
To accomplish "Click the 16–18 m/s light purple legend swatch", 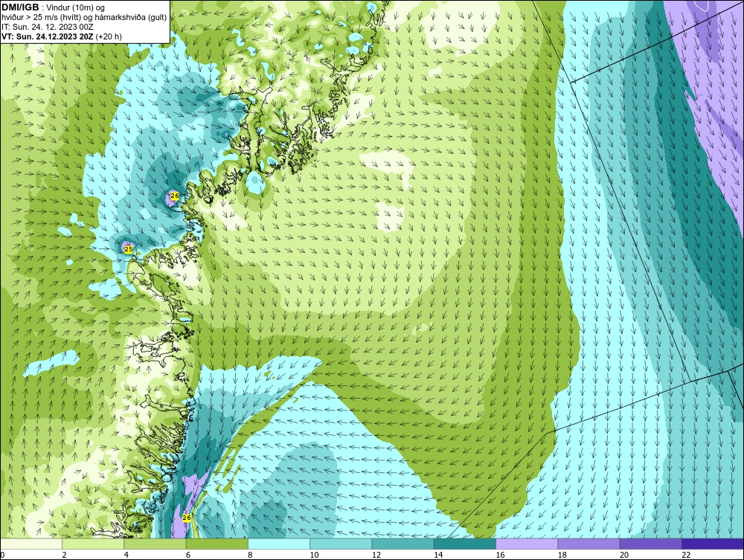I will (527, 544).
